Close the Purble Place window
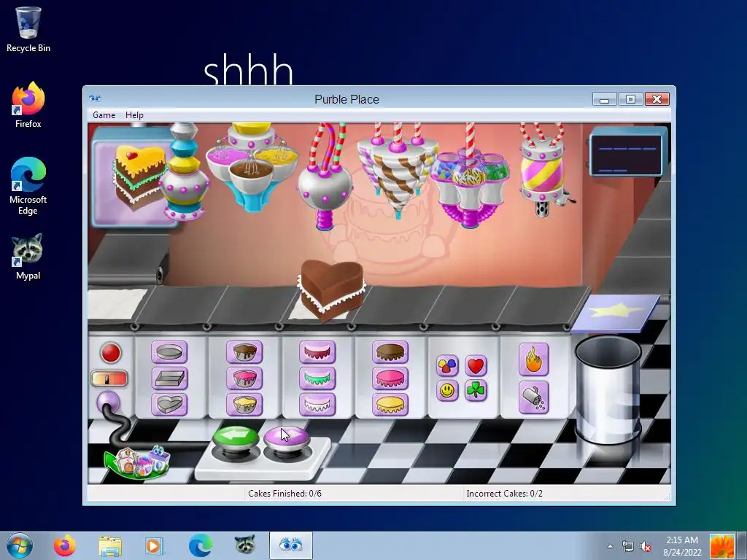747x560 pixels. tap(657, 99)
